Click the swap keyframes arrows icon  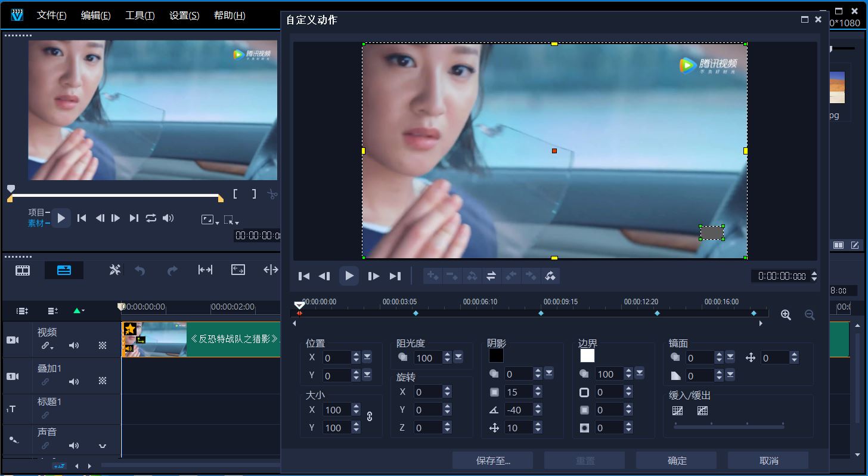click(491, 276)
